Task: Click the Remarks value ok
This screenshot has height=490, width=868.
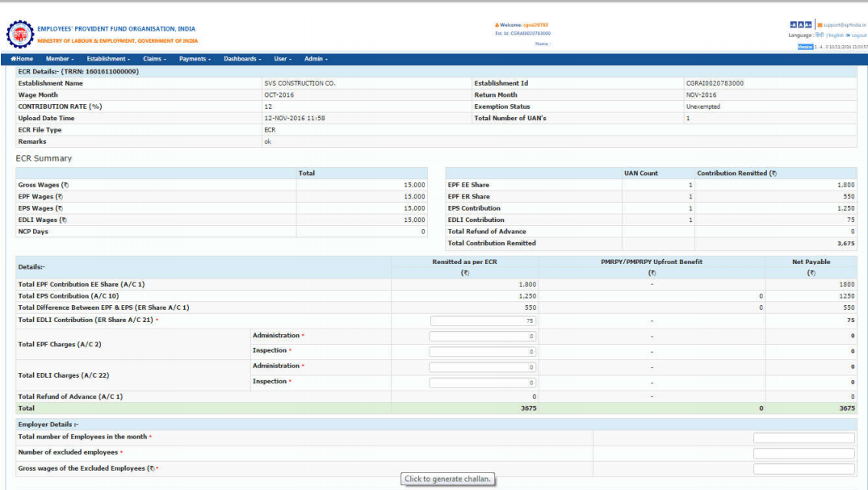Action: [x=268, y=141]
